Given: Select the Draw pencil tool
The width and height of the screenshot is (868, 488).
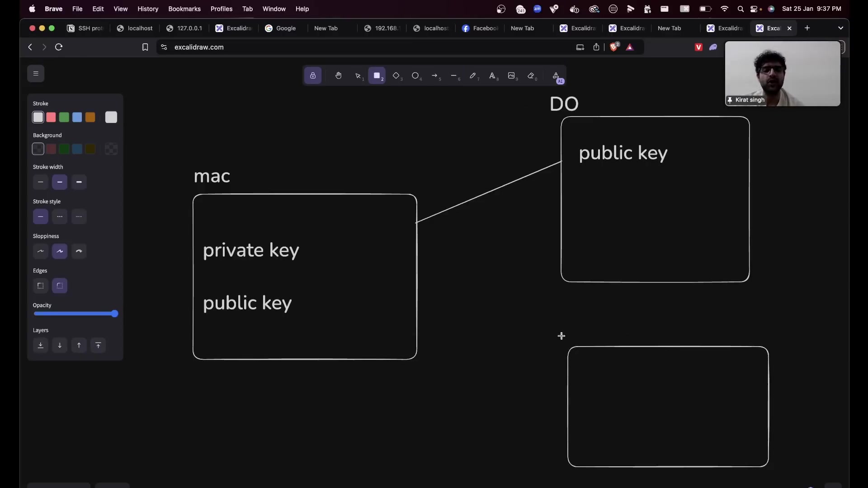Looking at the screenshot, I should coord(473,76).
